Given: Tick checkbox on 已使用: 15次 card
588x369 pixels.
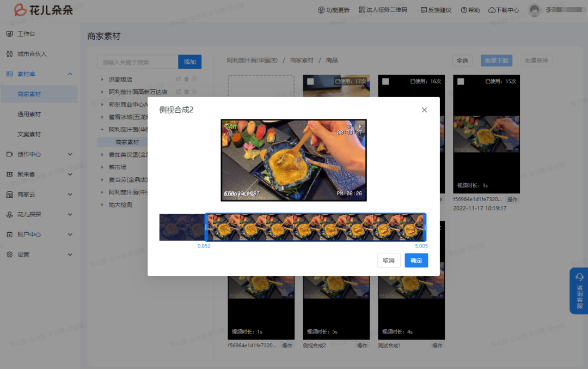Looking at the screenshot, I should pos(461,81).
